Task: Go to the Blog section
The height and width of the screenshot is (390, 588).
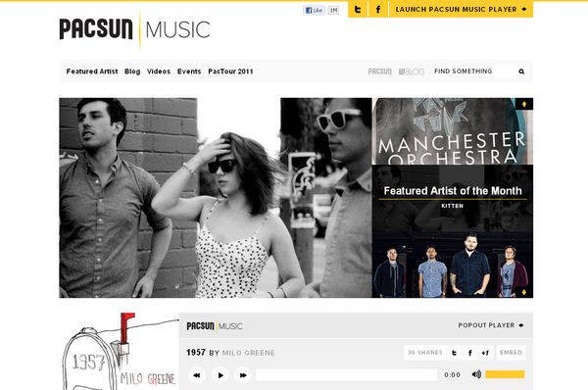Action: click(132, 72)
